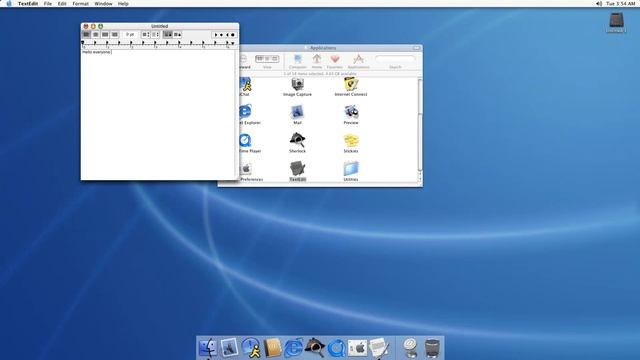Launch Internet Explorer from the Dock
This screenshot has width=640, height=360.
click(x=293, y=348)
